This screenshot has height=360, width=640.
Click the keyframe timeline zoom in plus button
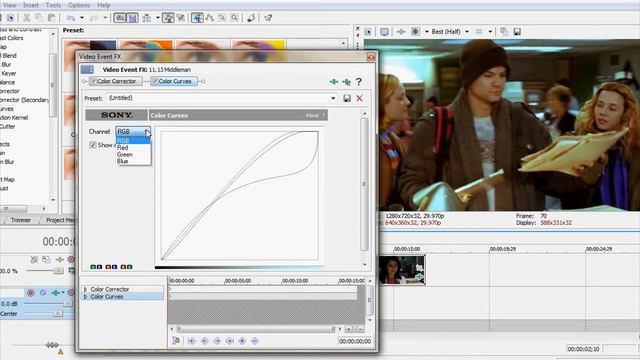tap(350, 329)
